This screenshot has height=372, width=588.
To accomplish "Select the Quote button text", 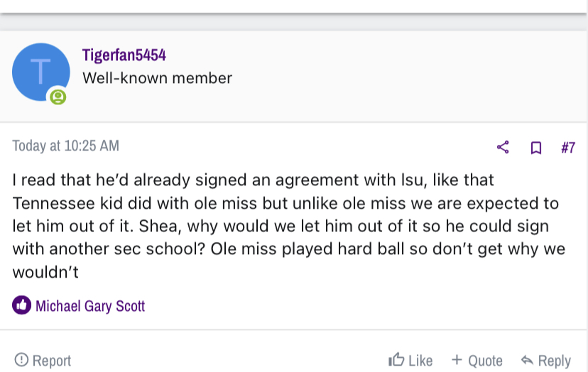I will click(x=485, y=361).
